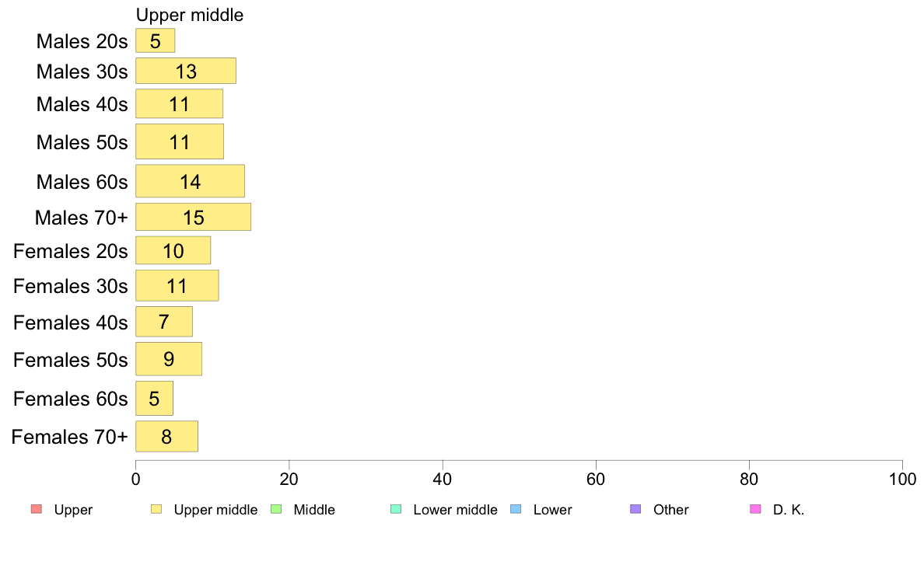Select the Males 60s bar showing 14
924x572 pixels.
[191, 181]
